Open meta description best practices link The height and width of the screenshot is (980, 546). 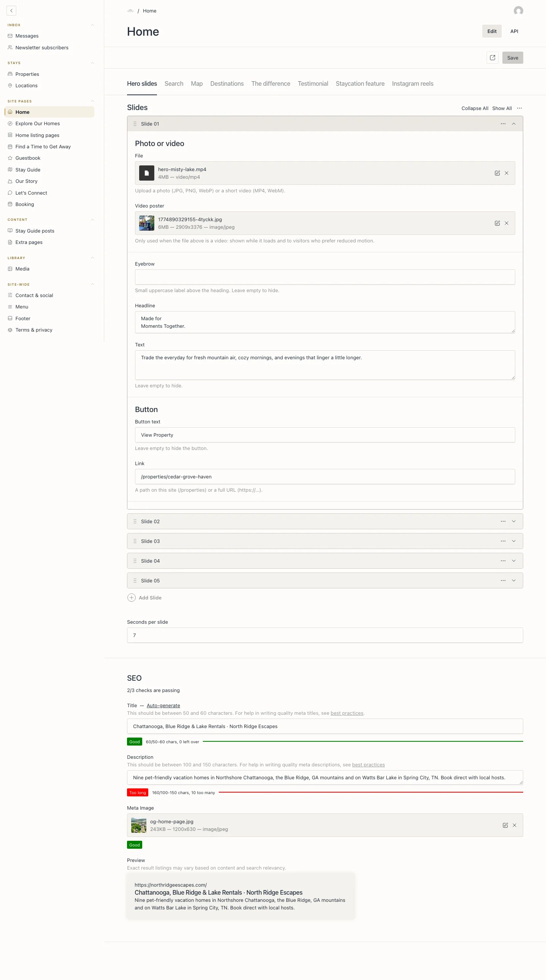[x=369, y=765]
